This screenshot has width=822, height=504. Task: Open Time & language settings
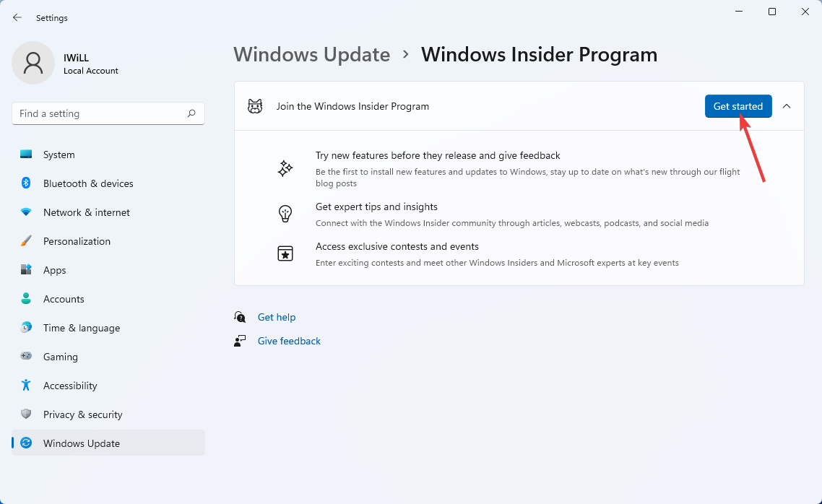[108, 327]
